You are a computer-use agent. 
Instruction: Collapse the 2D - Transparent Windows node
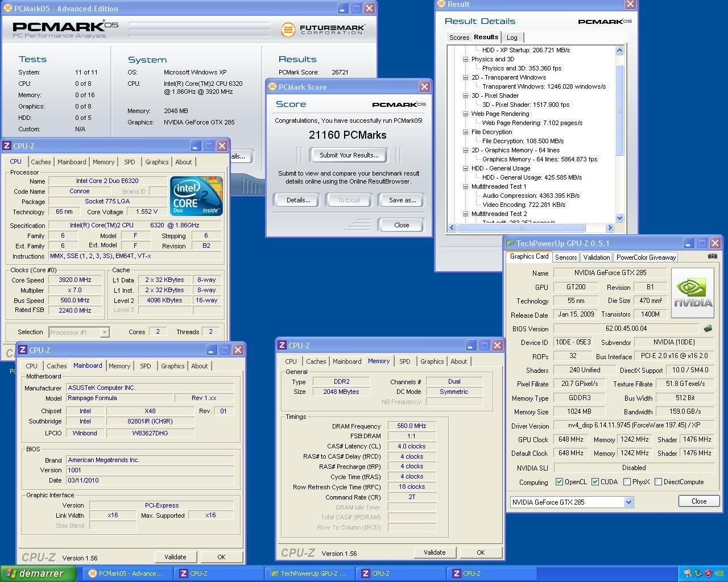click(x=465, y=77)
